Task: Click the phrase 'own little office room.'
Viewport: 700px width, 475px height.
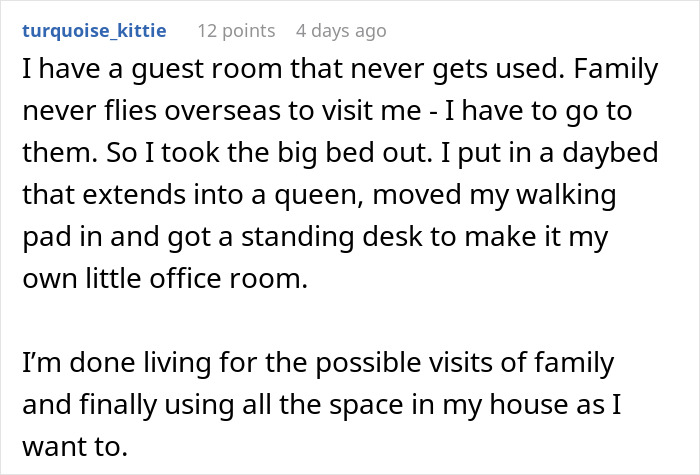Action: [165, 279]
